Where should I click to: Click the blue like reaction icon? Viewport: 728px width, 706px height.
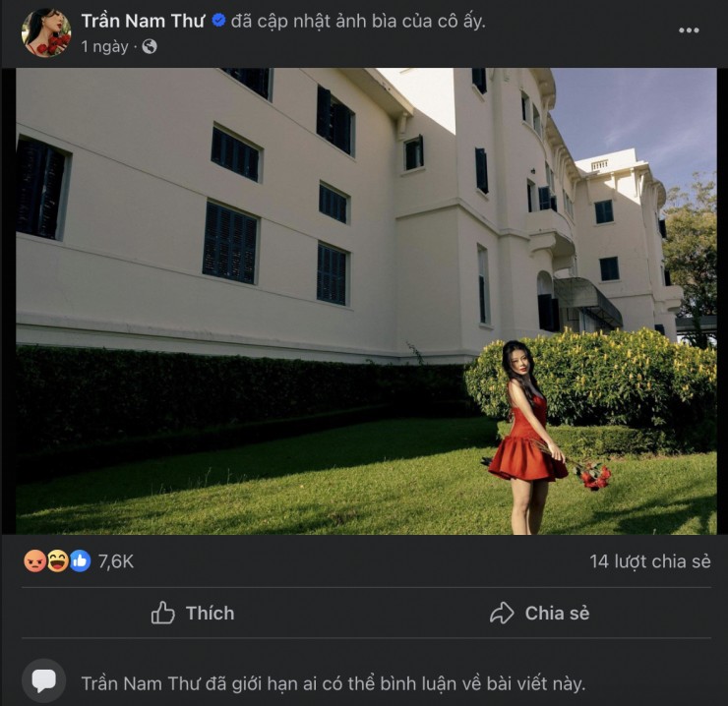pos(81,561)
